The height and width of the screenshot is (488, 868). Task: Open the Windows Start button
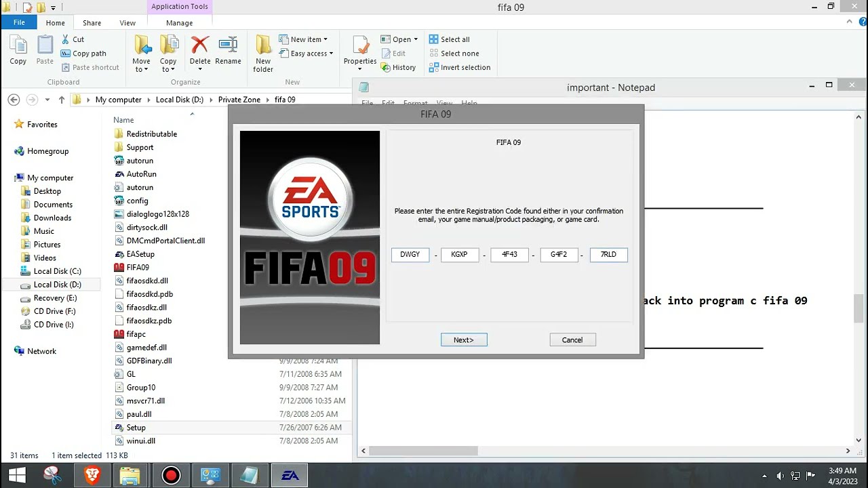pos(17,475)
